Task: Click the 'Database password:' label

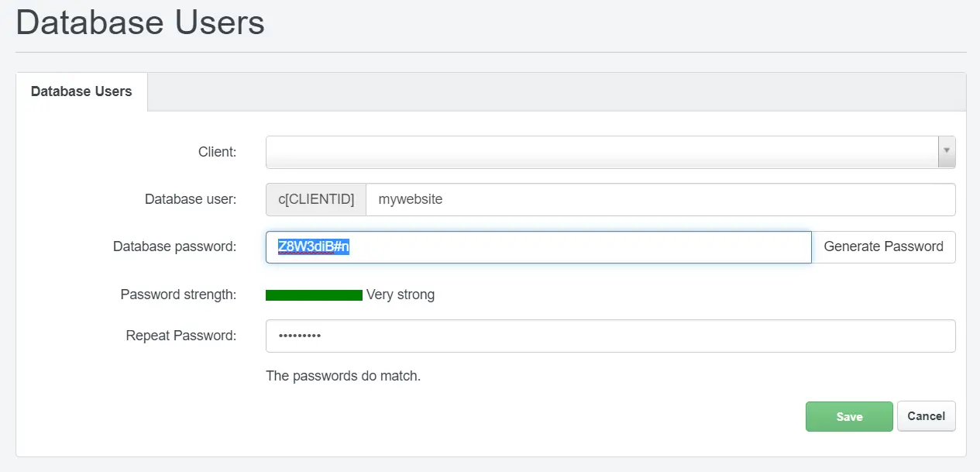Action: (174, 246)
